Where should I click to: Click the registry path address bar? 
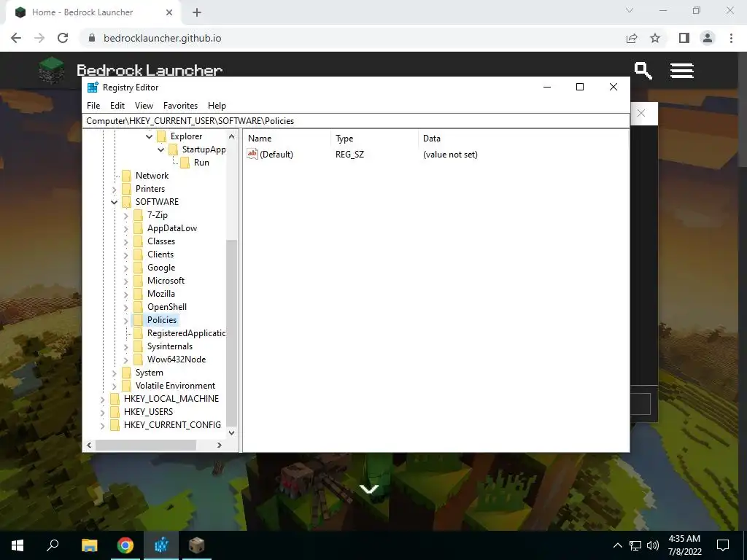tap(356, 121)
